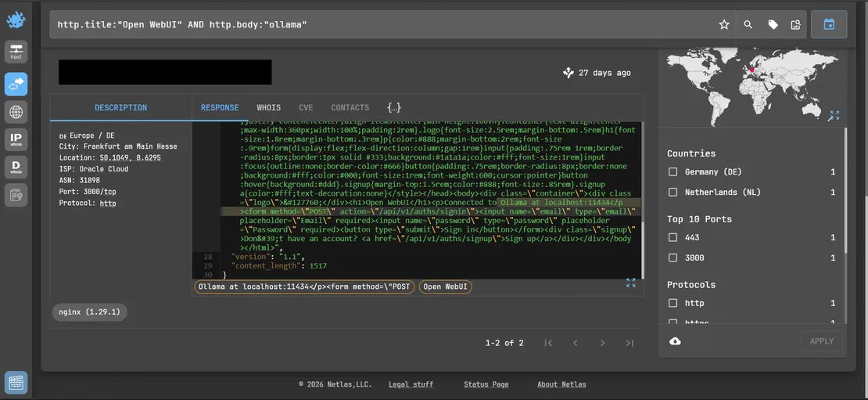Open the Domain whois tool

16,168
